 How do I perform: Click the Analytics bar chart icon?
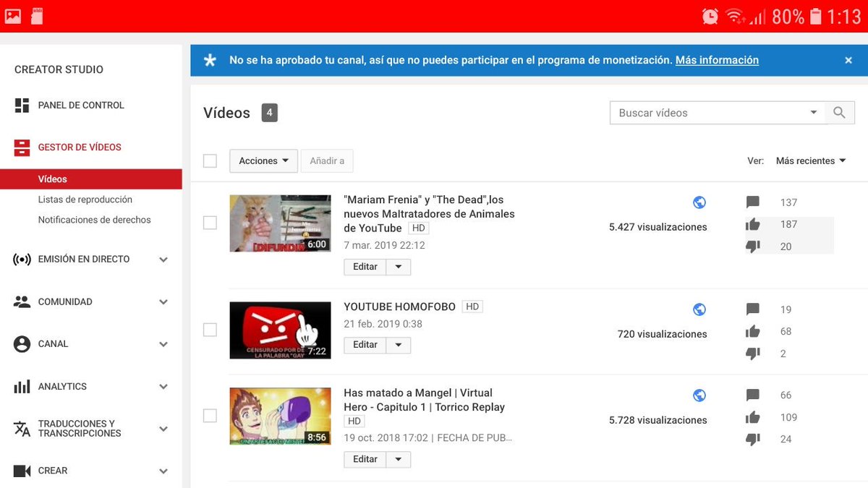point(22,387)
